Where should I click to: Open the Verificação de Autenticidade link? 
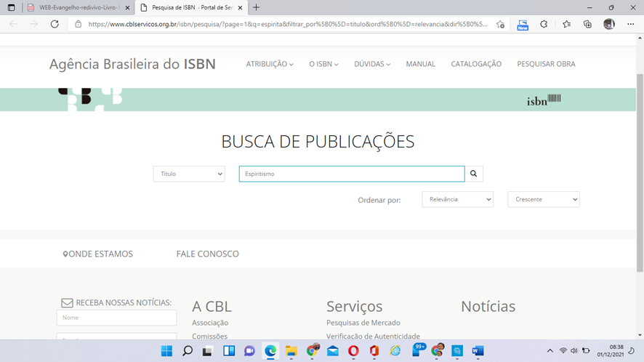(373, 336)
